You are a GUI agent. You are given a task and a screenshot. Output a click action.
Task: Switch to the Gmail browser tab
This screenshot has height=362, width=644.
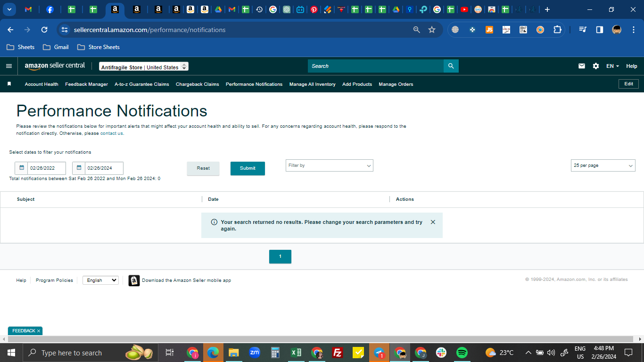(28, 9)
